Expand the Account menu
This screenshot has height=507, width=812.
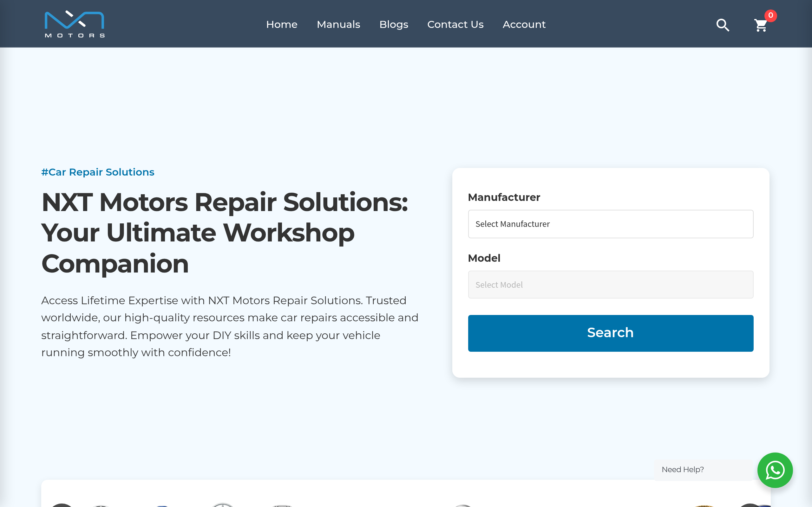(x=524, y=24)
